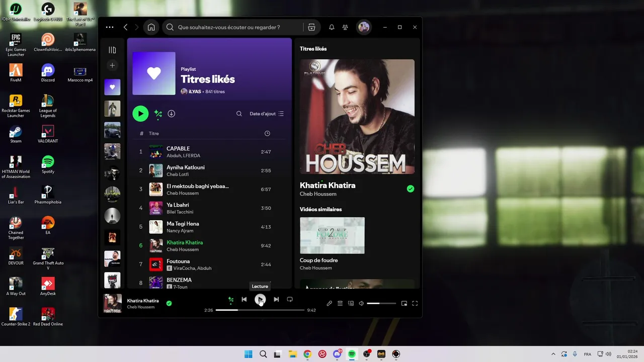Viewport: 644px width, 362px height.
Task: Open the Steam desktop shortcut
Action: click(x=16, y=134)
